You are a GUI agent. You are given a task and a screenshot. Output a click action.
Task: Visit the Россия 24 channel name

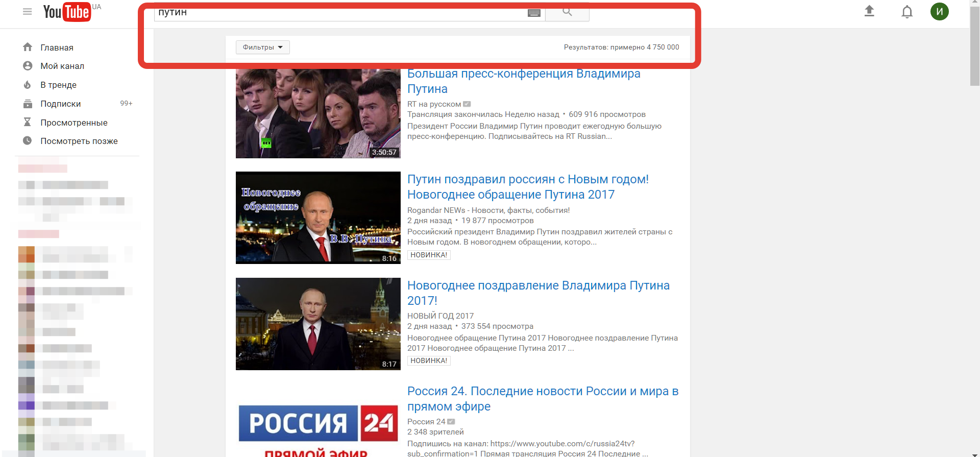[x=426, y=422]
